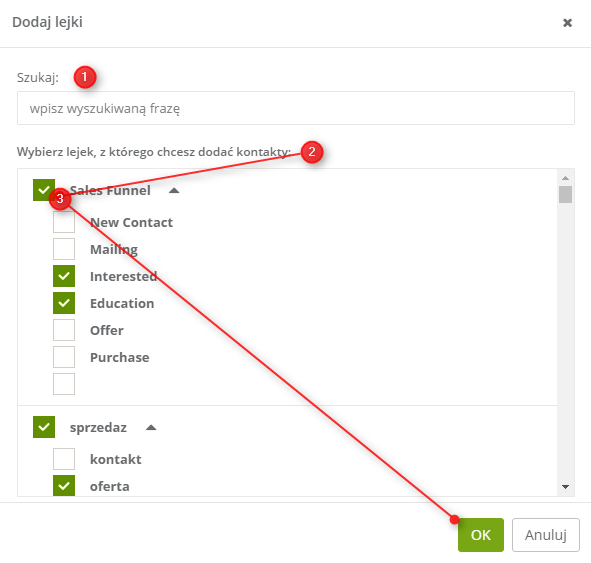
Task: Uncheck the sprzedaz funnel checkbox
Action: pos(44,427)
